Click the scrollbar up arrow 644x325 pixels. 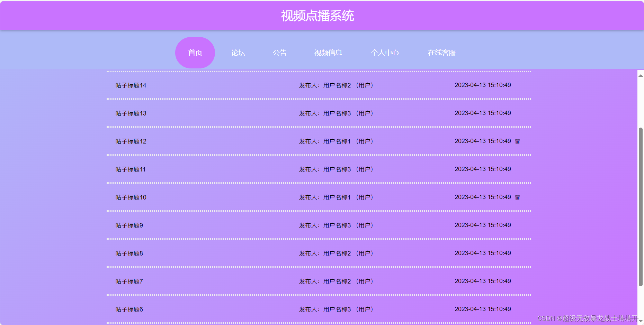(x=641, y=75)
